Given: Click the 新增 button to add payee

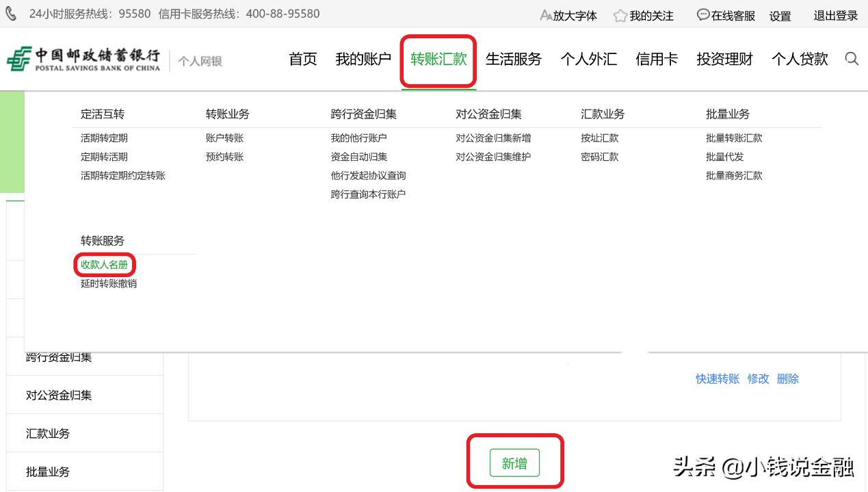Looking at the screenshot, I should [514, 463].
